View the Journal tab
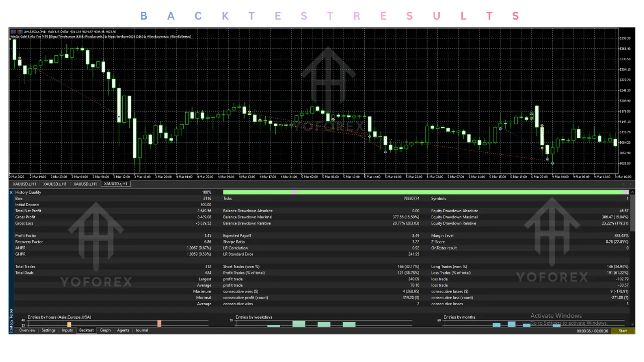The height and width of the screenshot is (362, 644). [x=142, y=330]
